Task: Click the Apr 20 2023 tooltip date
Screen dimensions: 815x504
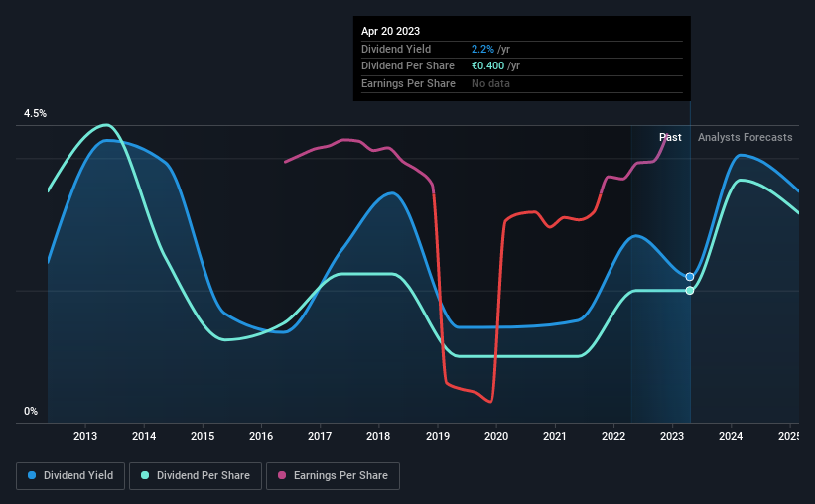Action: pos(390,31)
